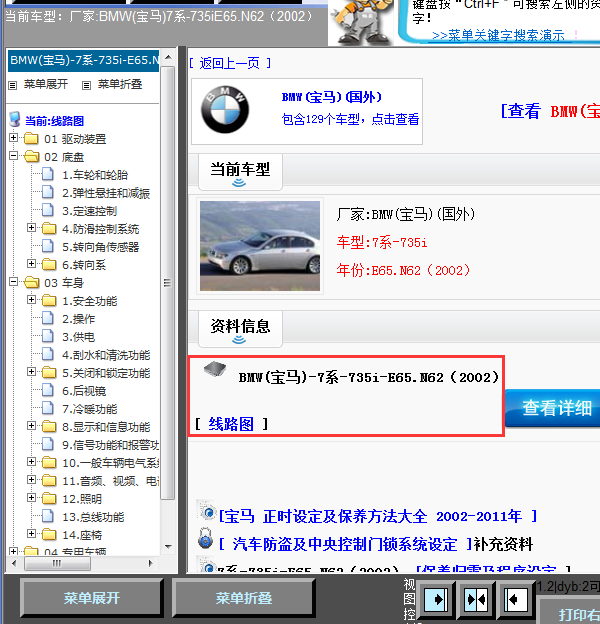Image resolution: width=600 pixels, height=624 pixels.
Task: Expand the 6.转向系 node
Action: 31,263
